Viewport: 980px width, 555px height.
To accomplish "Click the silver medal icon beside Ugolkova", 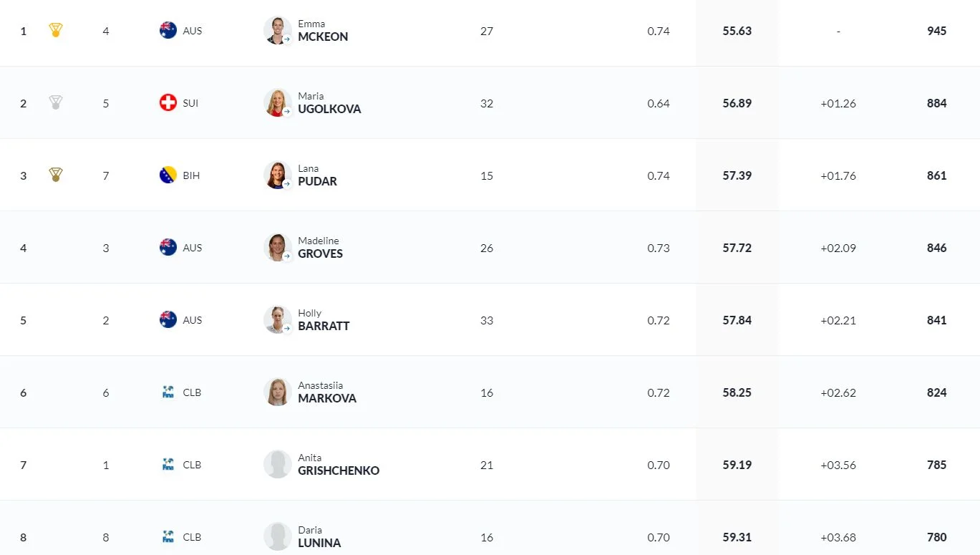I will coord(56,103).
